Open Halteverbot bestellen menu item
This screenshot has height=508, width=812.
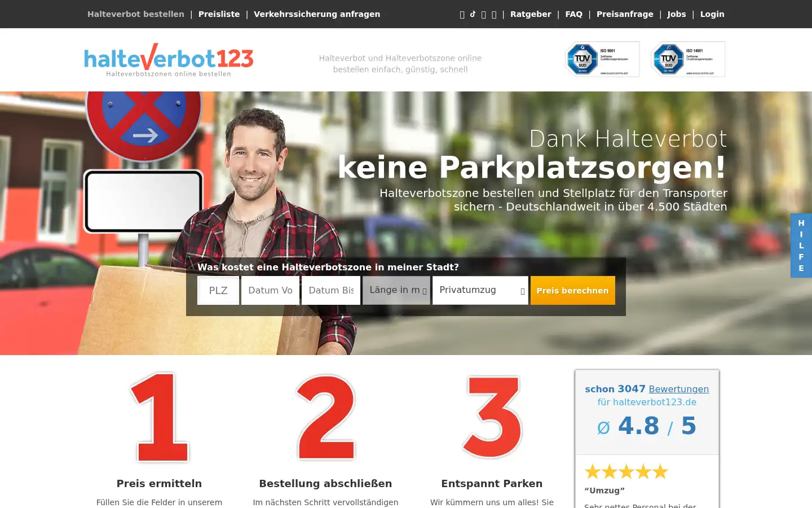click(x=136, y=14)
